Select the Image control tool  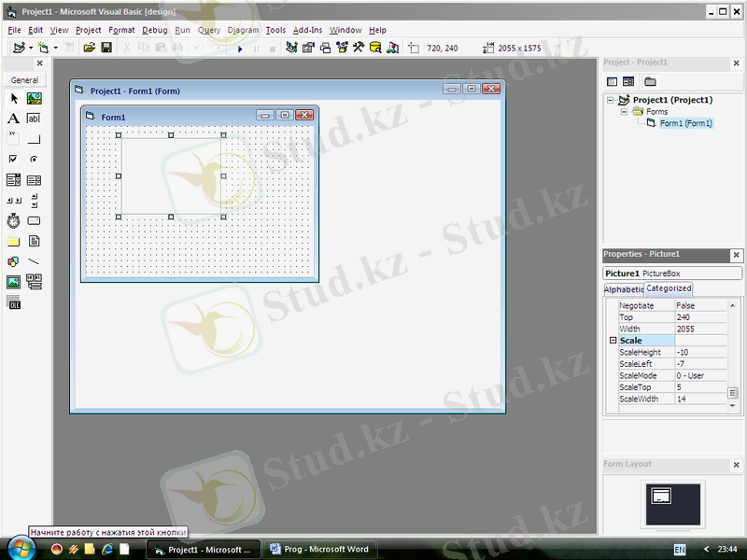point(14,282)
